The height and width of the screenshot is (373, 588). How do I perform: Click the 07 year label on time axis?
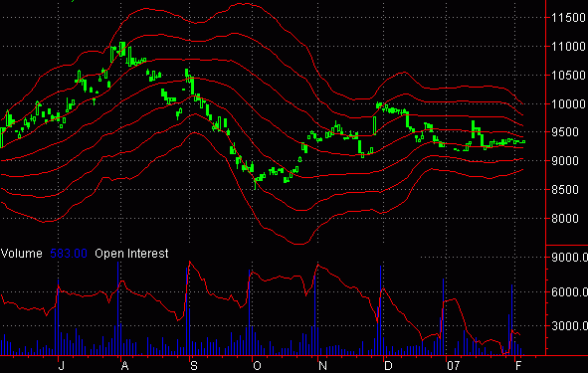click(453, 366)
